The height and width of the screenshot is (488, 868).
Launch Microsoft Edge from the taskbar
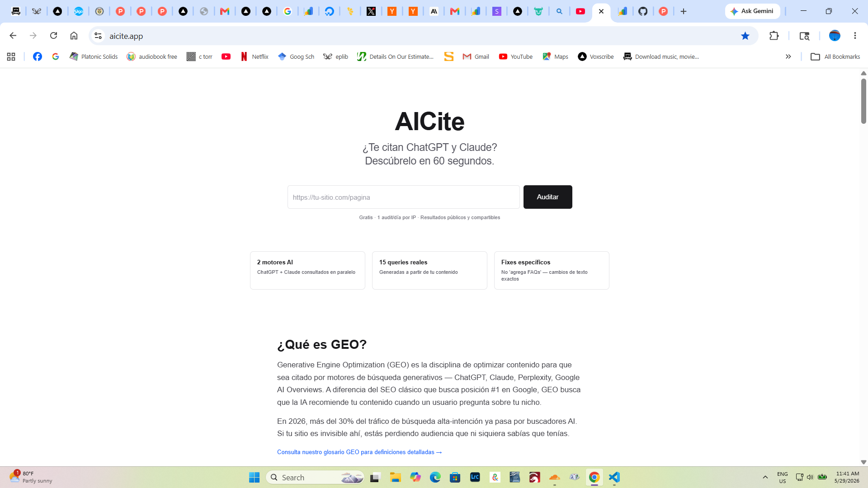click(435, 477)
